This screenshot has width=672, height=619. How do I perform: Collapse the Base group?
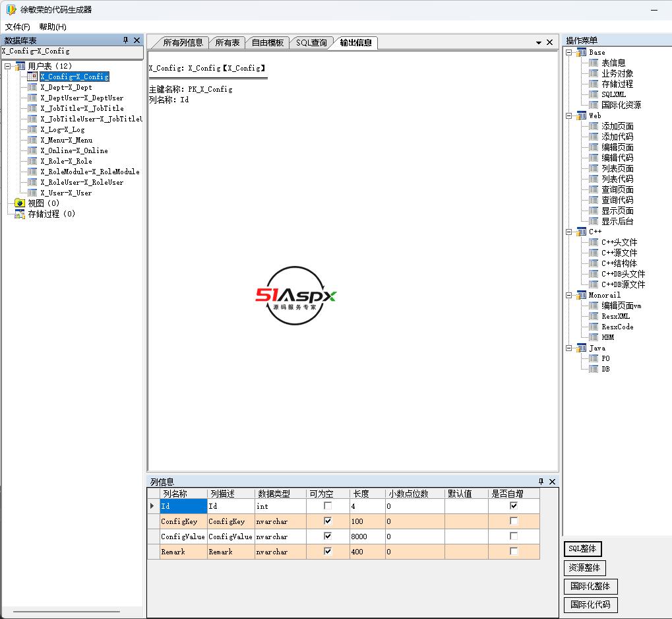point(568,52)
